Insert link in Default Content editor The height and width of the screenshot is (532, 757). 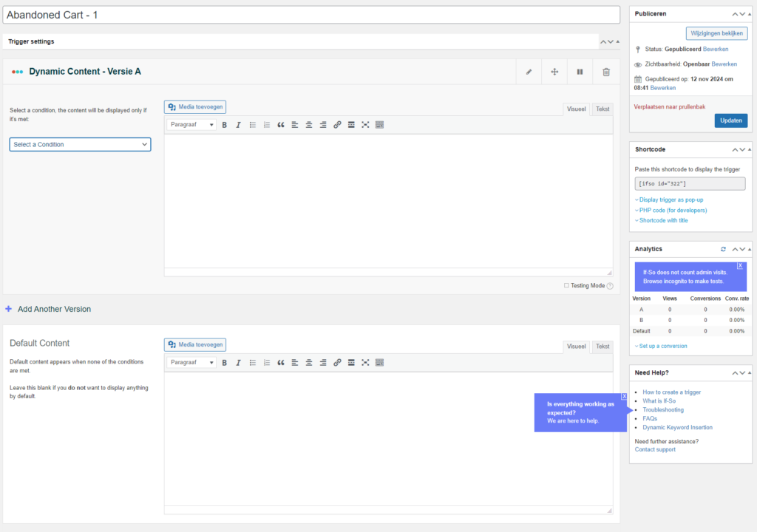337,363
